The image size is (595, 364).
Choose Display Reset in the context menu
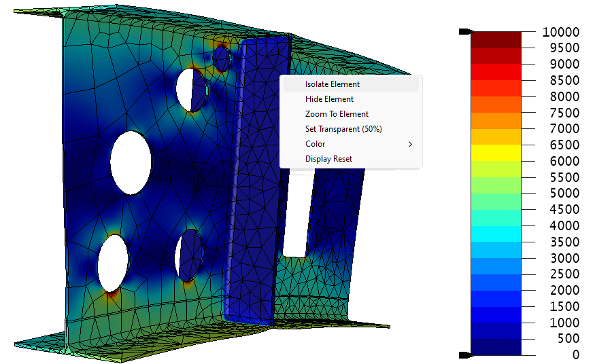[328, 159]
